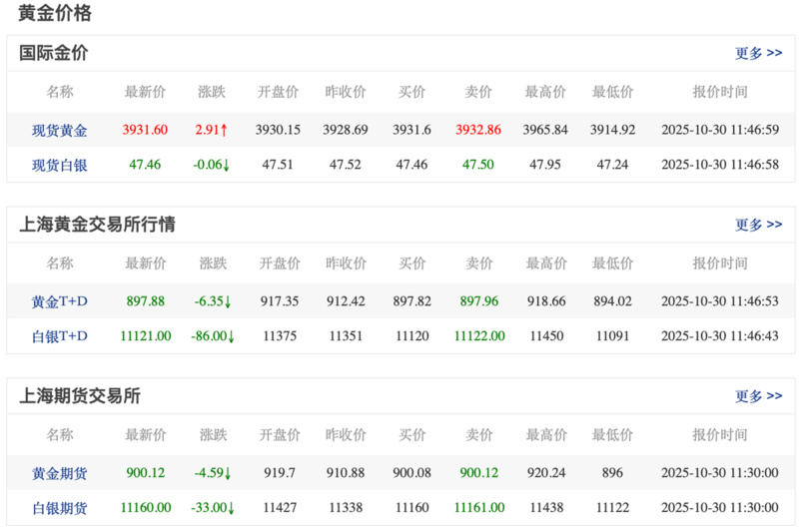Open 更多 link in 国际金价 section
Screen dimensions: 799x532
coord(758,54)
